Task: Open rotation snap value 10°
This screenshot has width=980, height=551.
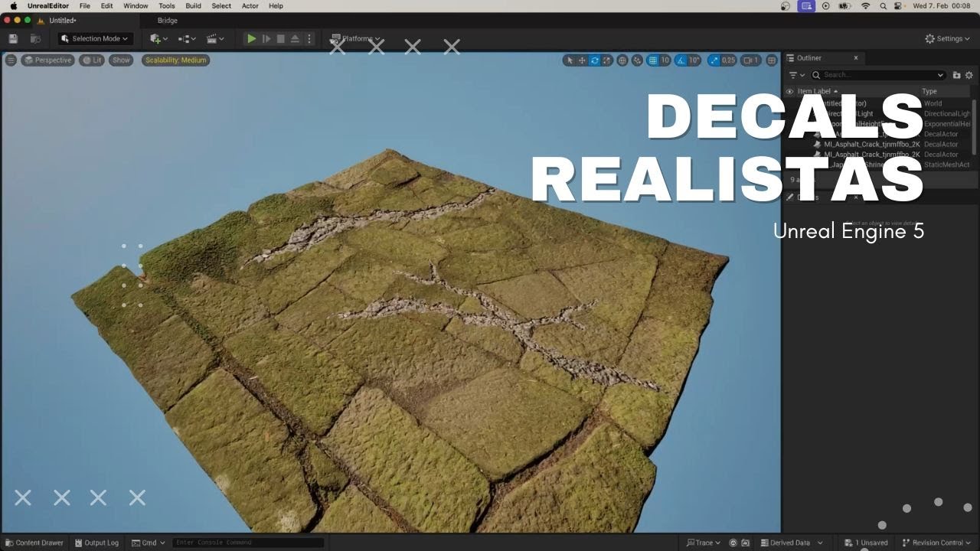Action: pyautogui.click(x=694, y=60)
